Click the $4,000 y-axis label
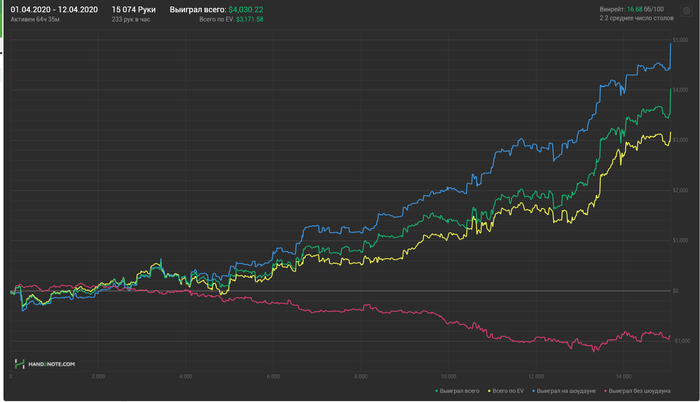The image size is (700, 402). [x=680, y=90]
